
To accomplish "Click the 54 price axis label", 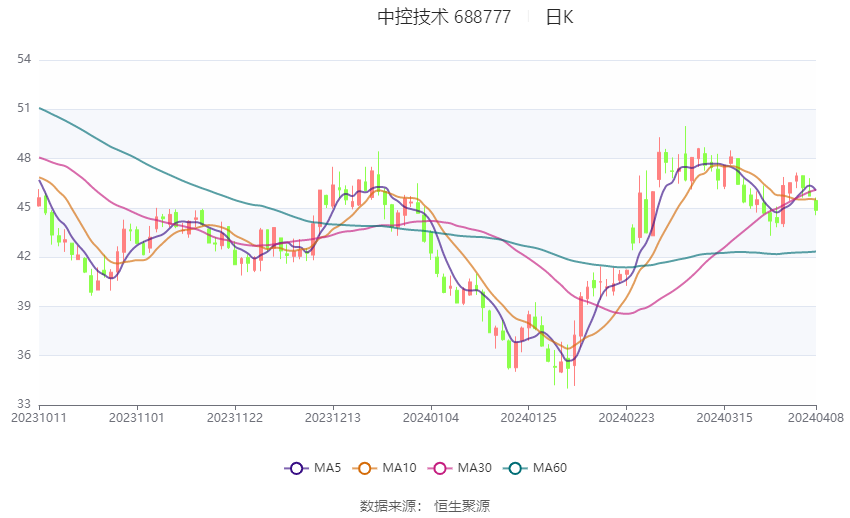I will tap(24, 59).
